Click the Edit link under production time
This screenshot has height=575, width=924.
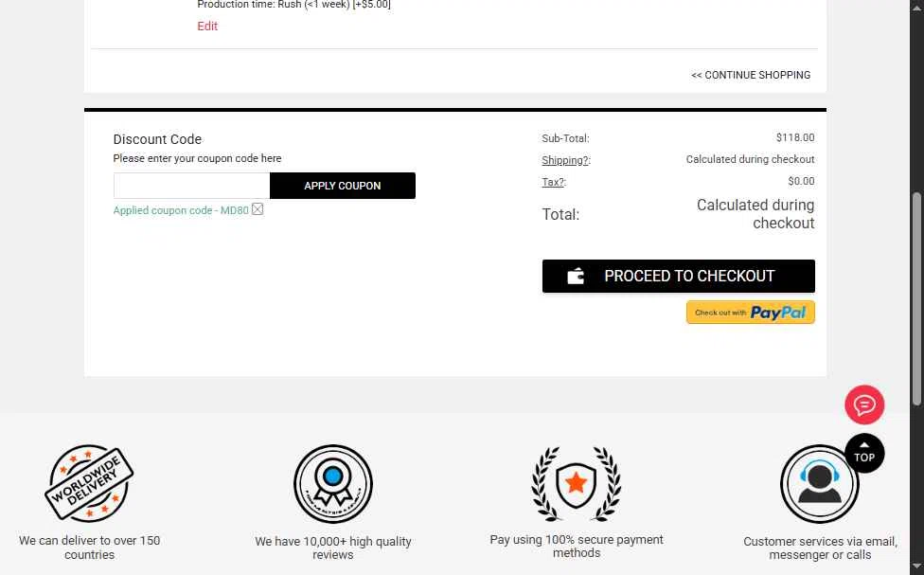tap(207, 26)
